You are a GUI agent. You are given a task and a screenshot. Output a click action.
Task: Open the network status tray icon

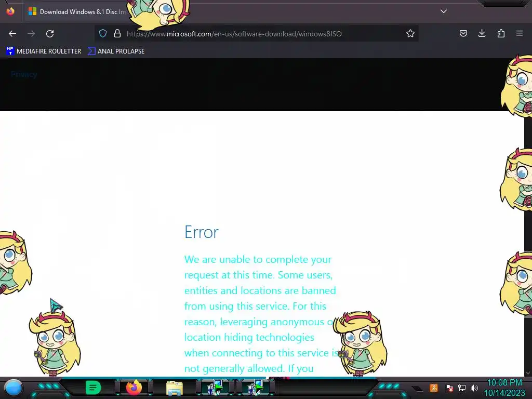462,388
